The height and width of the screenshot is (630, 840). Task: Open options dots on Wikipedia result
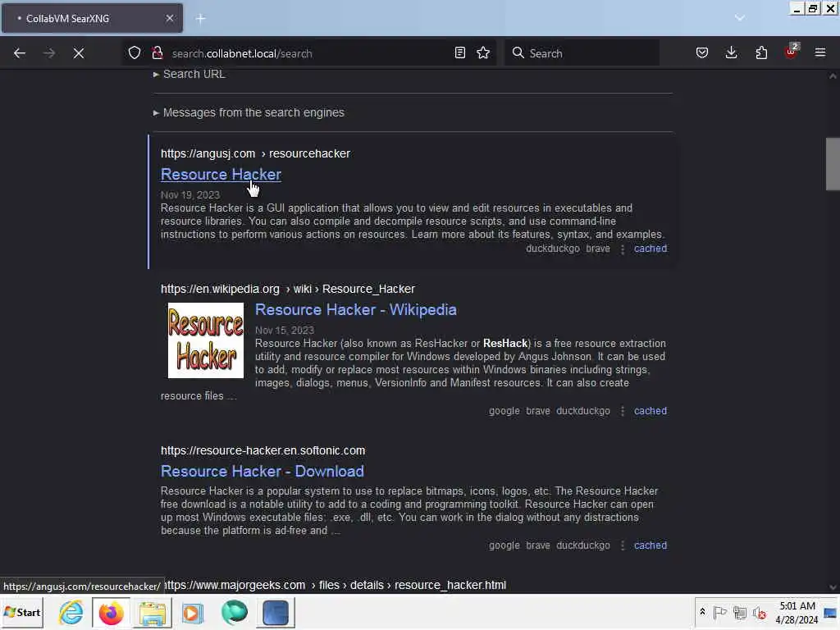[x=623, y=411]
